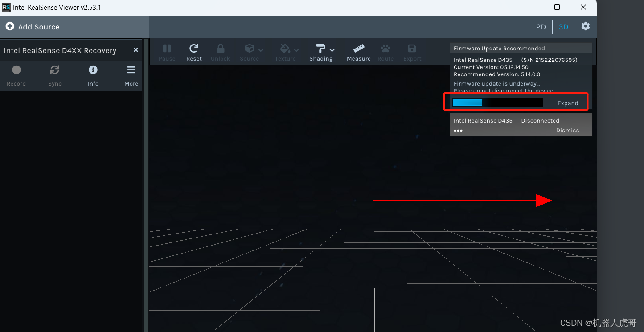Click Dismiss on Disconnected notification
Screen dimensions: 644x332
coord(567,131)
